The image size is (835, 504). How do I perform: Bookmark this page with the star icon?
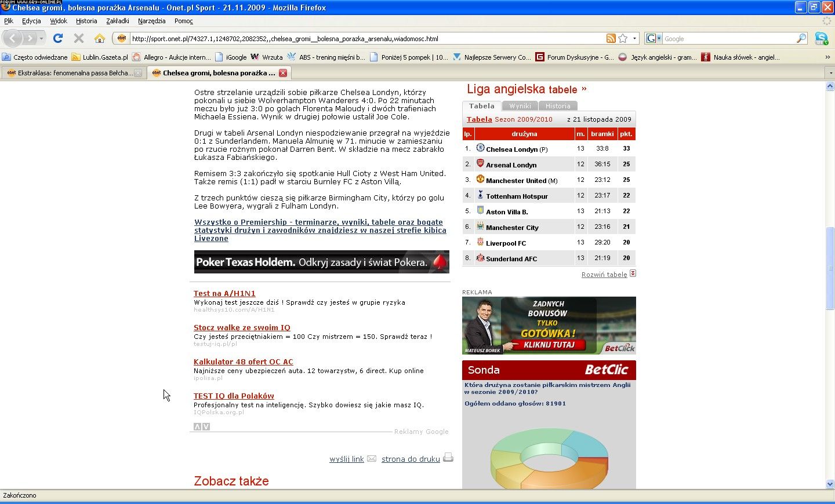click(x=623, y=38)
